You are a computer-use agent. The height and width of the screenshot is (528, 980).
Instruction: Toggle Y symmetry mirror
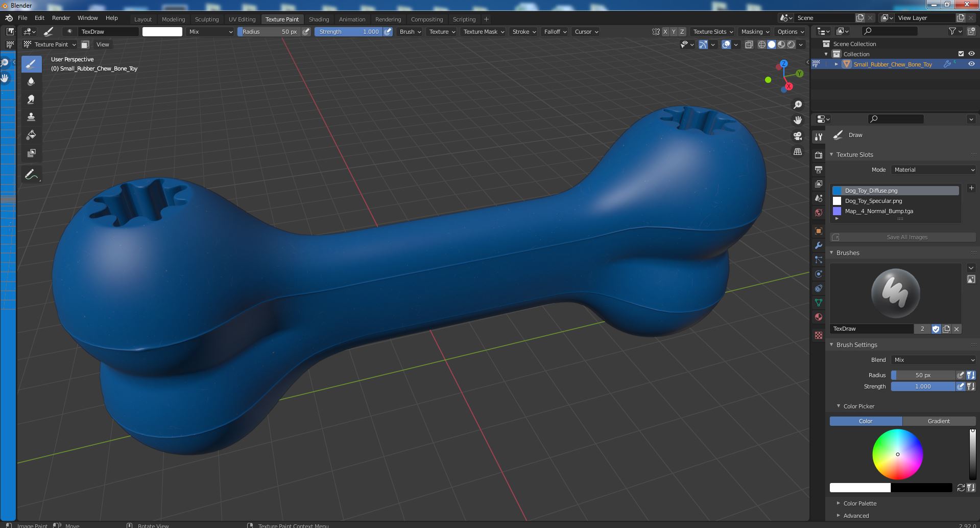tap(673, 32)
